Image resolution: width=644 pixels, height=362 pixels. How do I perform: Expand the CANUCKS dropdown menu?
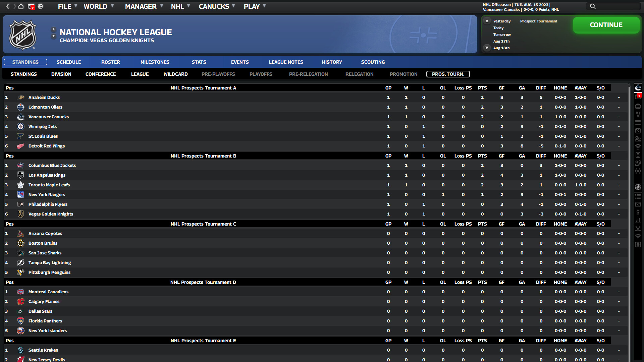pos(214,6)
